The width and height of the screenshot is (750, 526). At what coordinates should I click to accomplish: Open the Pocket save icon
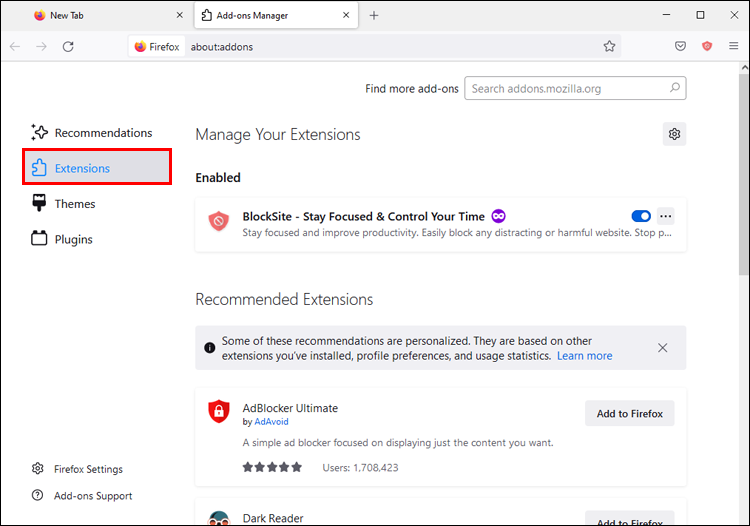pyautogui.click(x=680, y=46)
